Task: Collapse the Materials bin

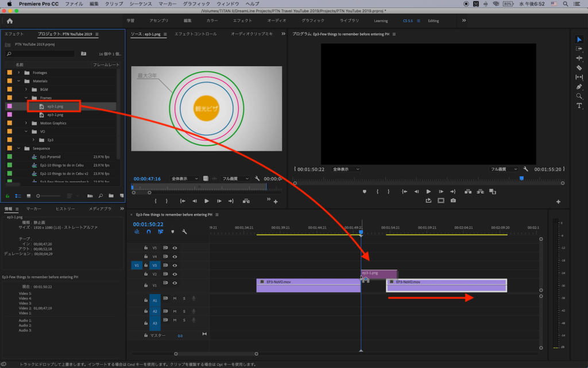Action: pos(19,81)
